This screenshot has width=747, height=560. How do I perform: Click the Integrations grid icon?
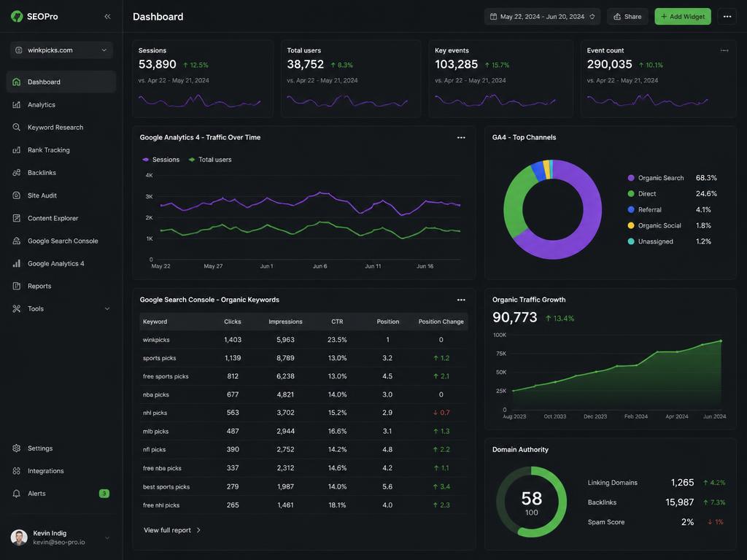coord(17,471)
